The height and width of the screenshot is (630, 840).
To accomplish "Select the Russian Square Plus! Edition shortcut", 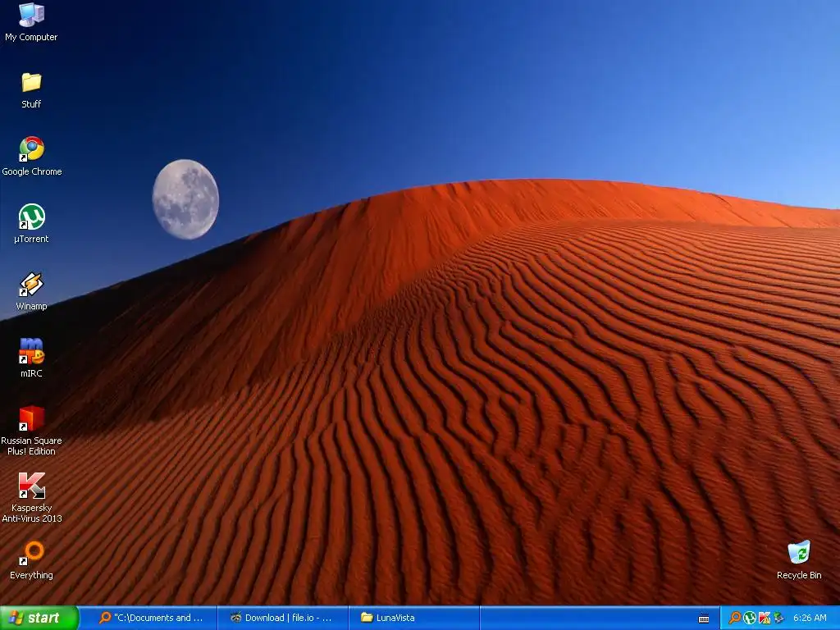I will coord(31,431).
